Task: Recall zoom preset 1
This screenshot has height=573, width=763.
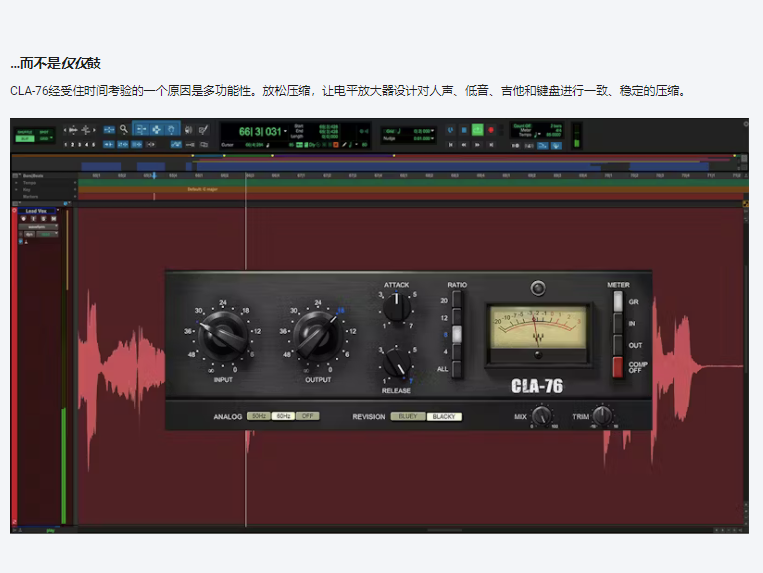Action: pos(66,144)
